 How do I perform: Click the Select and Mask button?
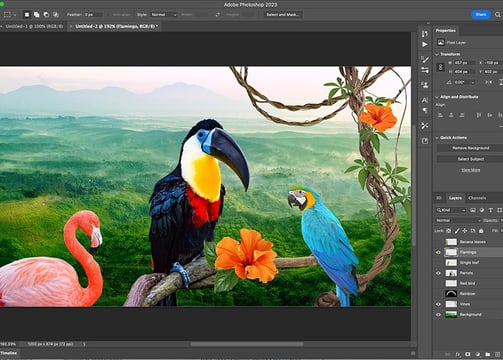click(283, 15)
